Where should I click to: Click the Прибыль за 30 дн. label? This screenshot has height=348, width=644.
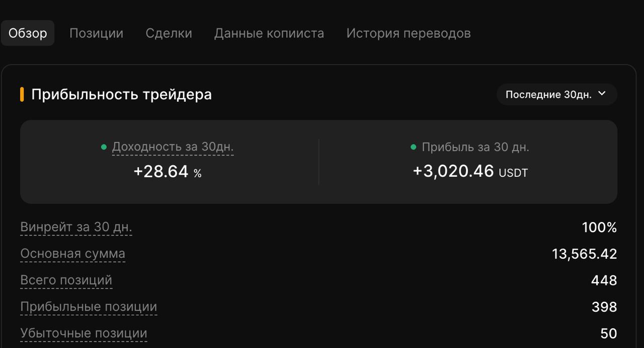(x=475, y=147)
